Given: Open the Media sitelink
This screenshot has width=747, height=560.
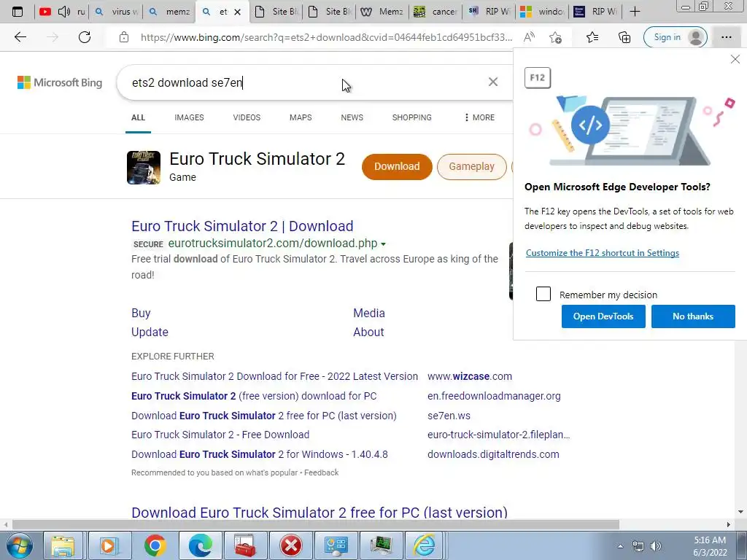Looking at the screenshot, I should pos(368,313).
